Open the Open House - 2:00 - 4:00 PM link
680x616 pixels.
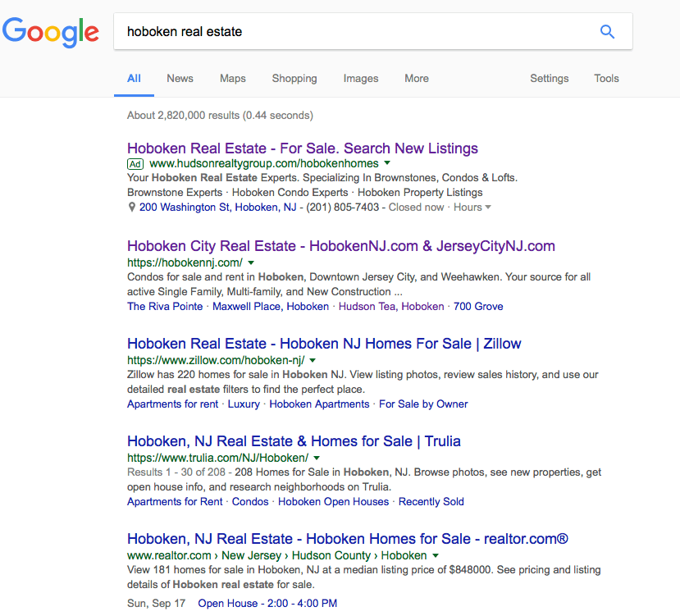[x=267, y=603]
